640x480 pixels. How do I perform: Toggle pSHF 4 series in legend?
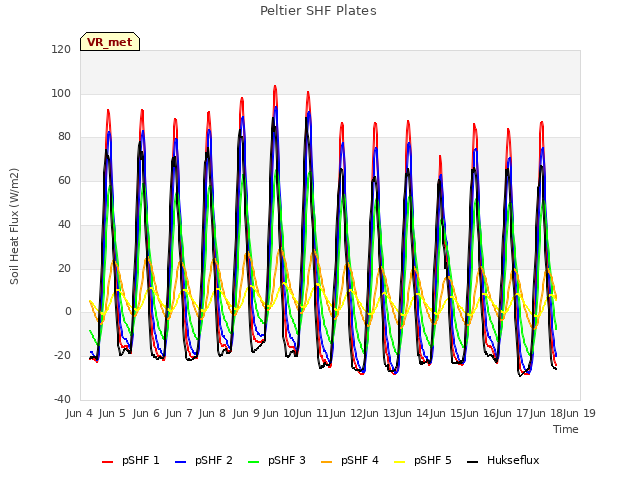pos(350,460)
